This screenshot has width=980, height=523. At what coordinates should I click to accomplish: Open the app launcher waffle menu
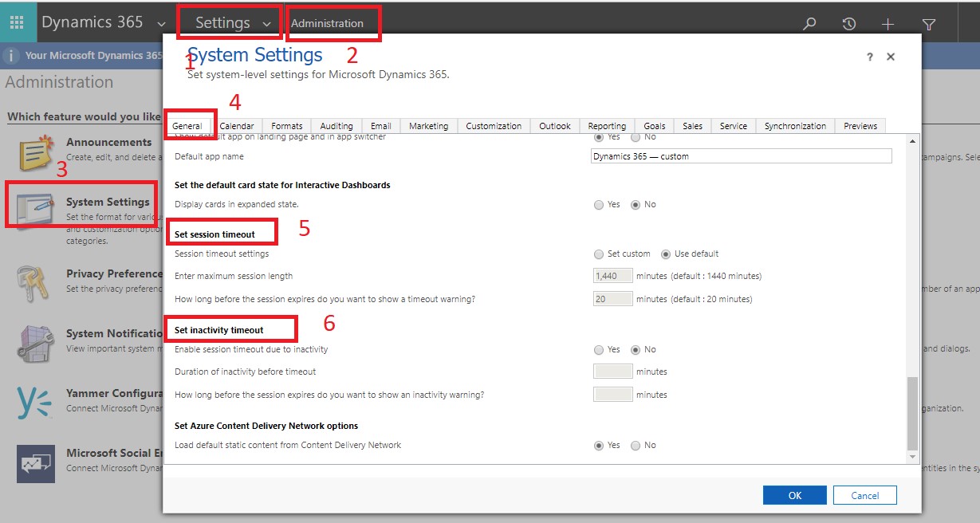(x=17, y=22)
